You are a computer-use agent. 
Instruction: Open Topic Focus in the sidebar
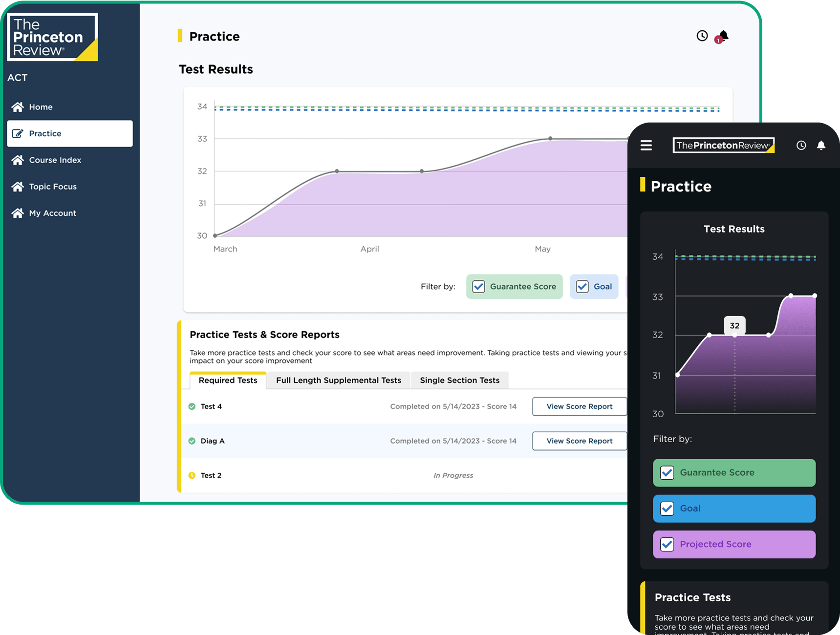[x=53, y=187]
